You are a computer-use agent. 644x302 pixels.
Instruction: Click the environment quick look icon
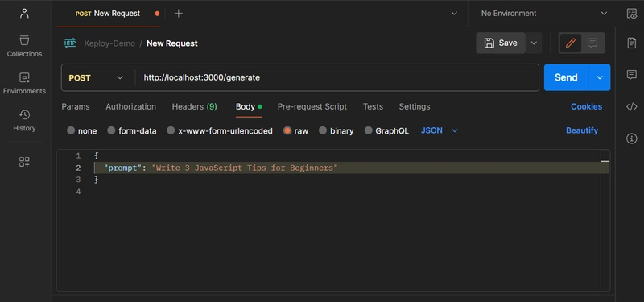tap(632, 14)
